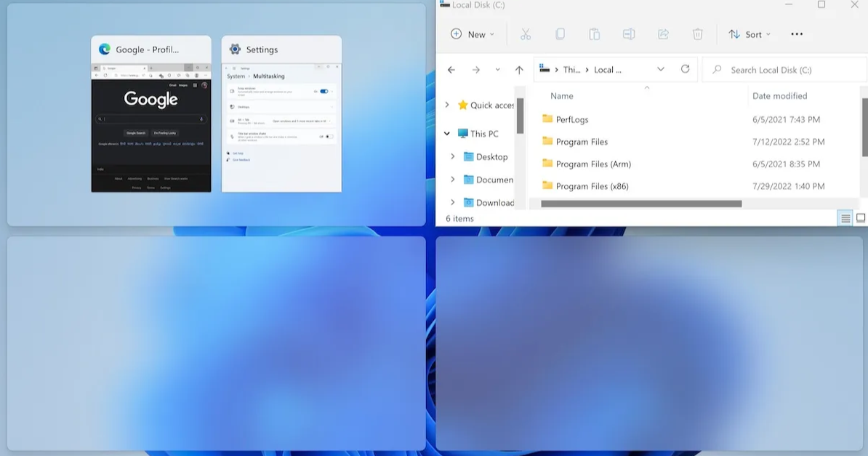This screenshot has height=456, width=868.
Task: Select the Program Files (Arm) folder name
Action: (x=593, y=164)
